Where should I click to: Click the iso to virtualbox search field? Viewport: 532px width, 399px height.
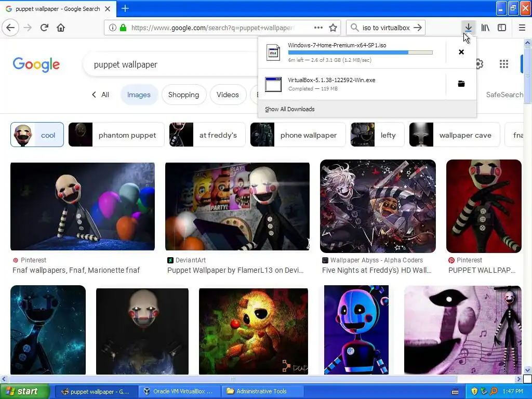(386, 28)
